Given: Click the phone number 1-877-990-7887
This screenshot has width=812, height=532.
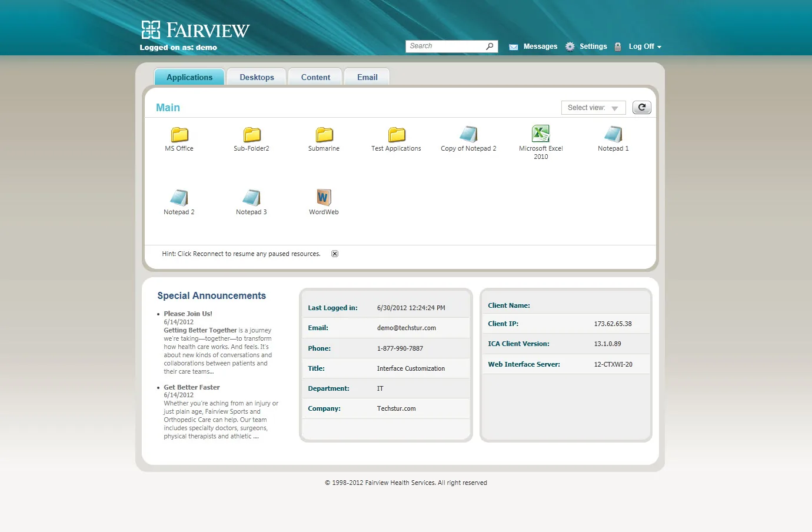Looking at the screenshot, I should point(400,348).
